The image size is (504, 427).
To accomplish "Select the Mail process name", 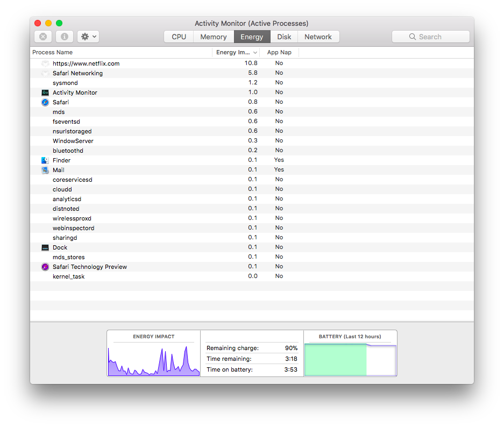I will click(x=59, y=170).
